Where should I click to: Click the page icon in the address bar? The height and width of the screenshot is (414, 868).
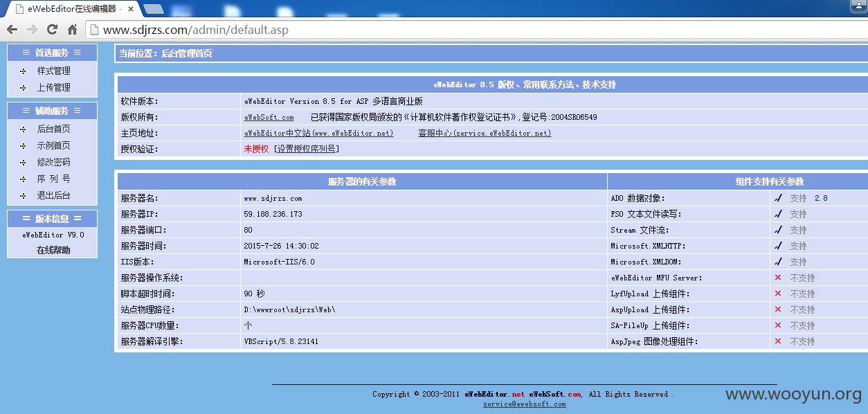coord(94,30)
